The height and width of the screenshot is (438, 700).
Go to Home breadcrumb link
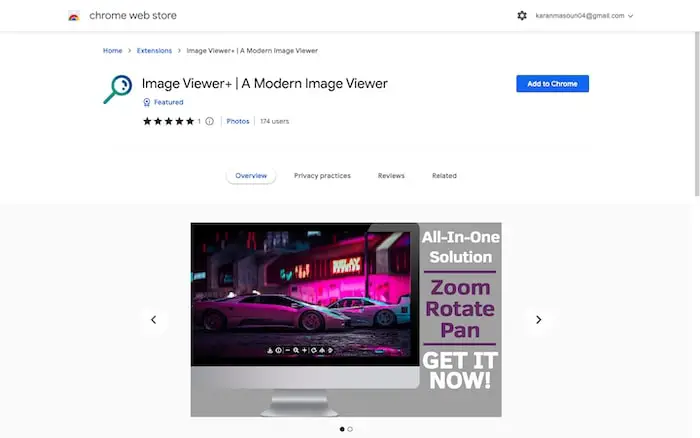[112, 50]
